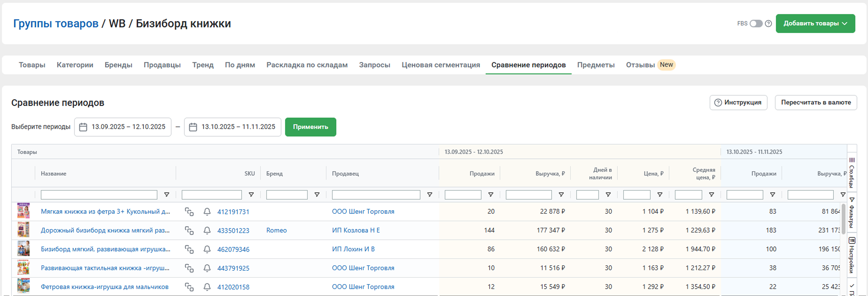This screenshot has width=868, height=296.
Task: Click bell icon for SKU 462079346
Action: pos(207,249)
